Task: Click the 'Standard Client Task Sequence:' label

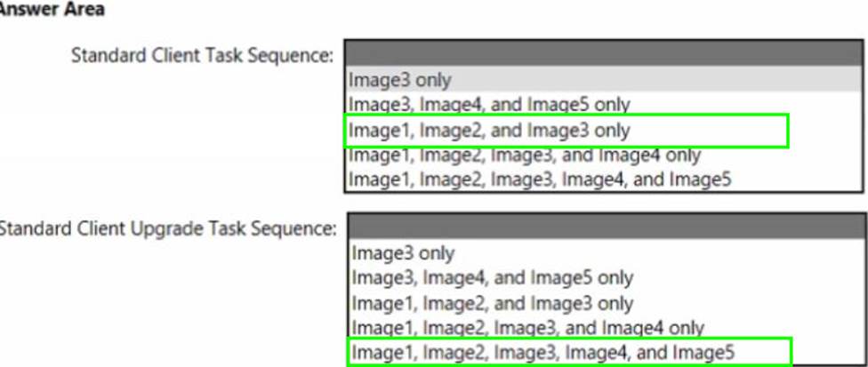Action: [x=202, y=55]
